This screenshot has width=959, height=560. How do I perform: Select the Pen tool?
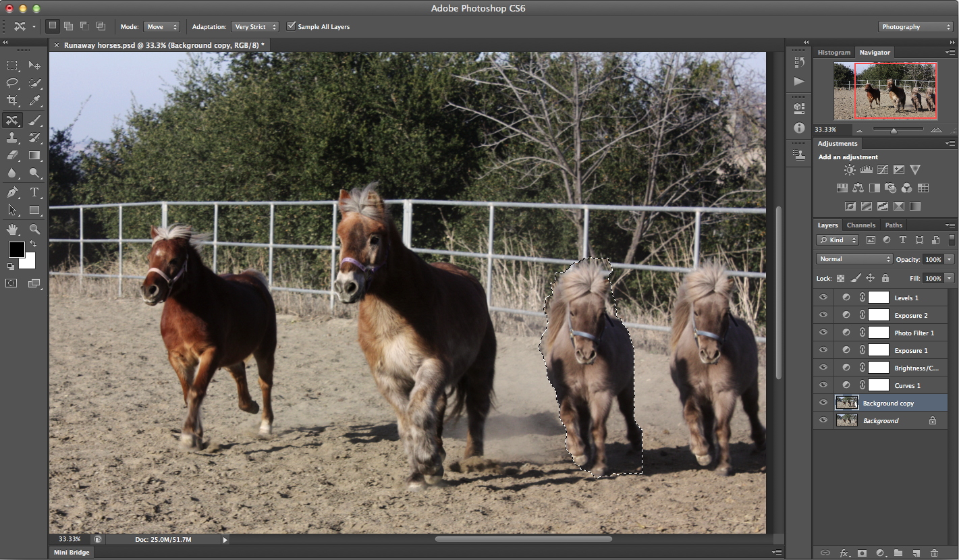(x=12, y=192)
